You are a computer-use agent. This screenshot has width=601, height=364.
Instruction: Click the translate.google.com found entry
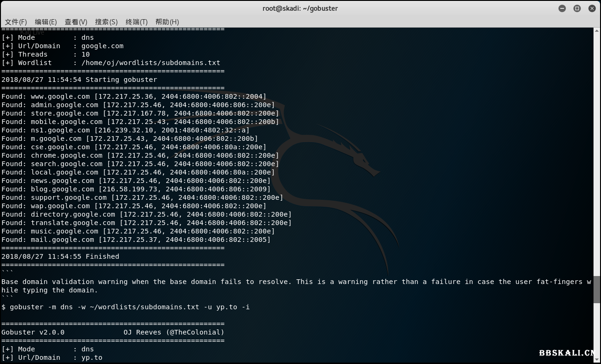pos(146,223)
